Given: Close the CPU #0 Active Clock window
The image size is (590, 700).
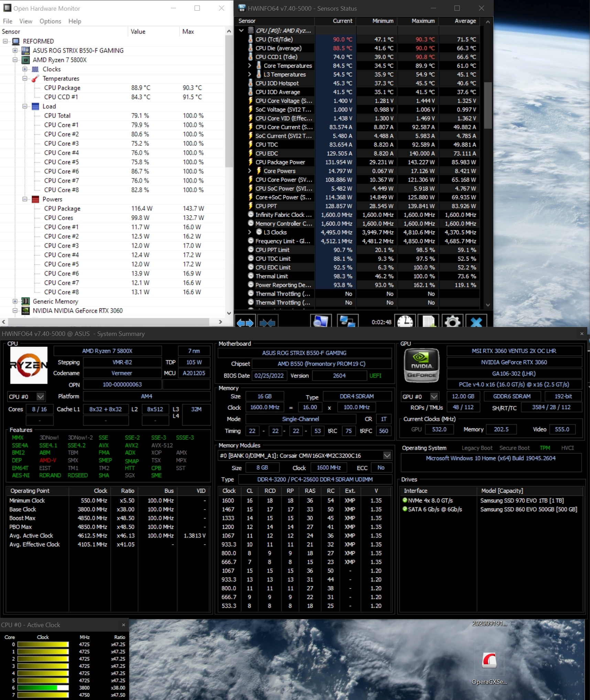Looking at the screenshot, I should (124, 625).
